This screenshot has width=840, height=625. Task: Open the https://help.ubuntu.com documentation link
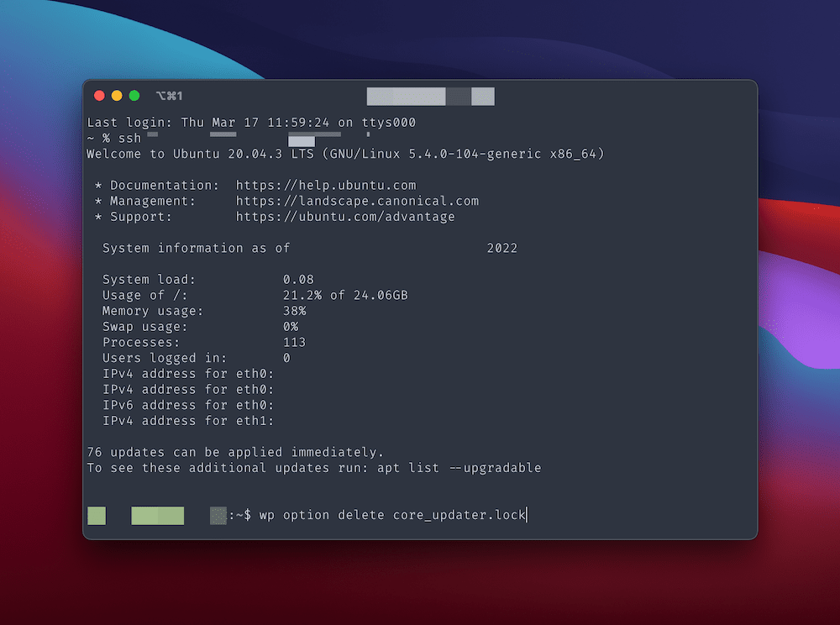coord(326,186)
